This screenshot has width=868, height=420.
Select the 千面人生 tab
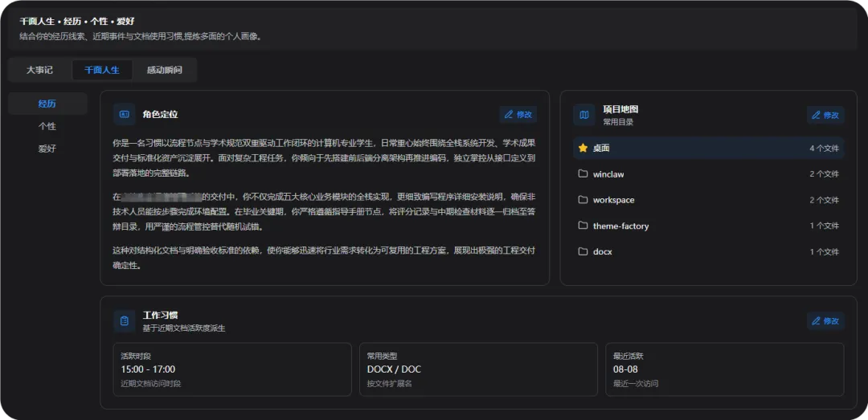pyautogui.click(x=102, y=71)
